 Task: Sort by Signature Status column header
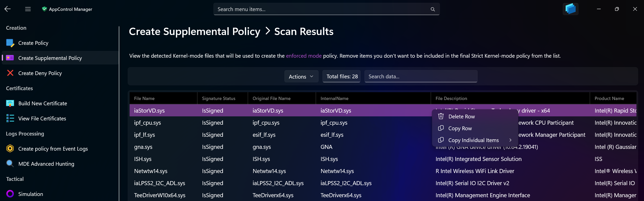click(x=223, y=98)
